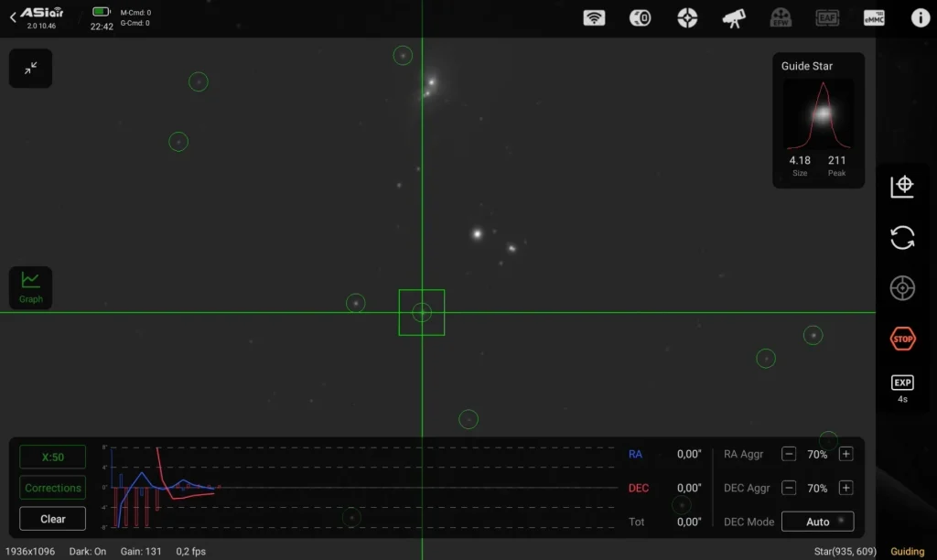Increase RA Aggr with plus button

(845, 454)
